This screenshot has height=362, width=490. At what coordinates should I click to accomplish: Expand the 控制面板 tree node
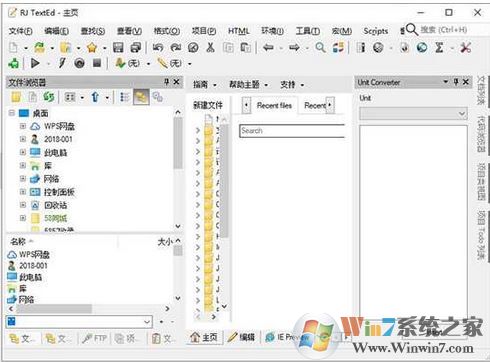tap(23, 192)
